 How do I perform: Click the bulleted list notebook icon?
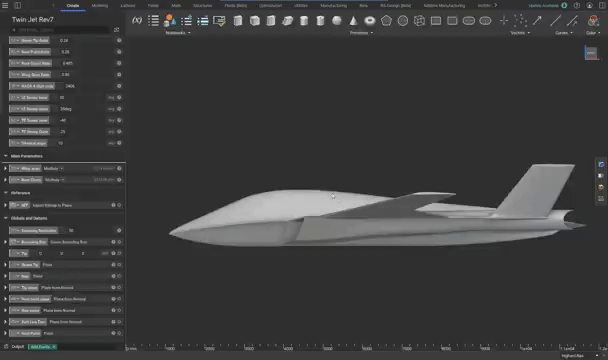[x=154, y=21]
